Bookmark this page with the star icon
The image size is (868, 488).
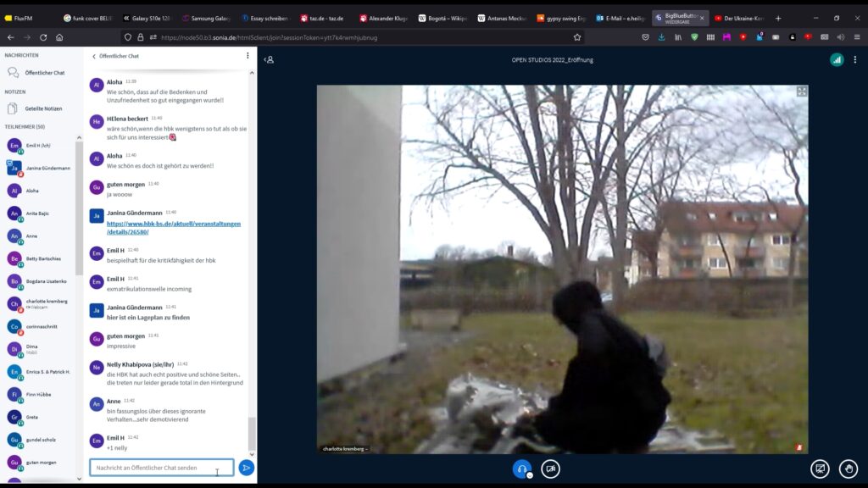point(577,37)
